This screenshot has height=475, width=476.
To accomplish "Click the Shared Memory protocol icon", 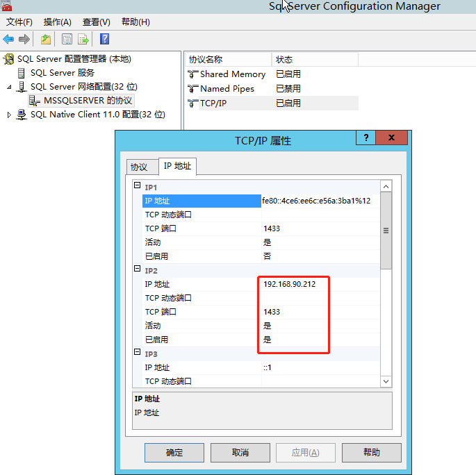I will point(192,74).
